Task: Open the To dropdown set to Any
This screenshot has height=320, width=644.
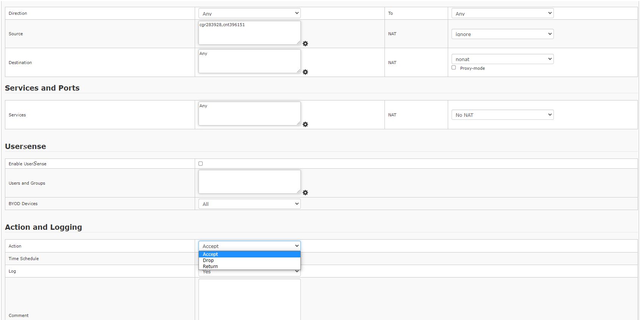Action: tap(502, 13)
